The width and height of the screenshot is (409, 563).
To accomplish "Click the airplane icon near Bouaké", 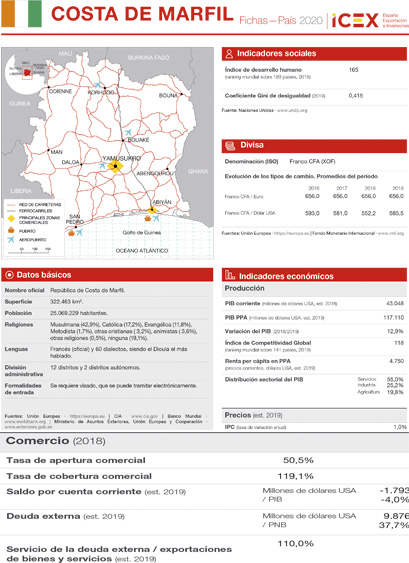I will pos(128,132).
